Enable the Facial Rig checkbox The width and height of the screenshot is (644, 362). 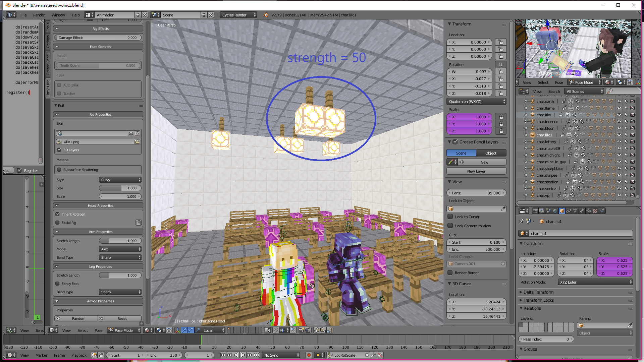pos(57,223)
